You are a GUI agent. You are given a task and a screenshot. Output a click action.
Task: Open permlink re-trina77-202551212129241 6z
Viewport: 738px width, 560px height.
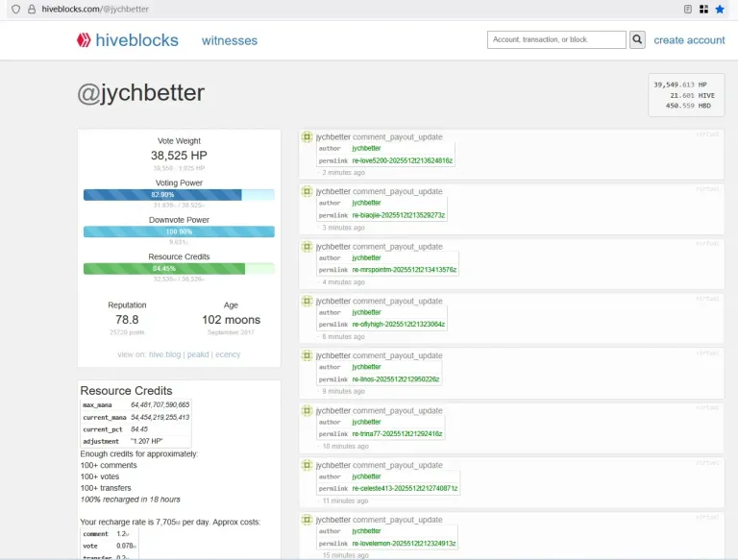click(397, 434)
